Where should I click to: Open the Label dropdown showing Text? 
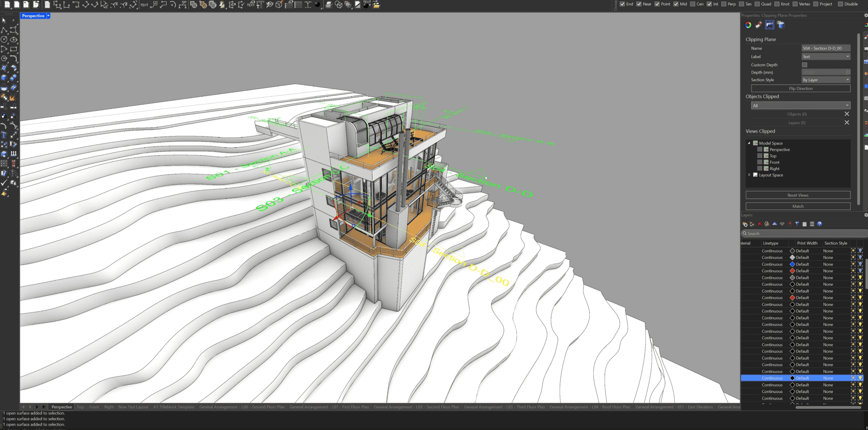[825, 56]
